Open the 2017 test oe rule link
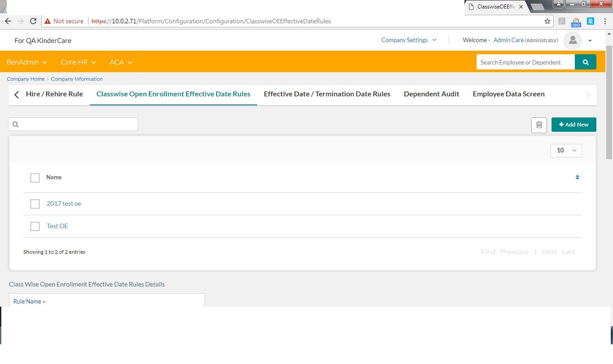 click(64, 204)
